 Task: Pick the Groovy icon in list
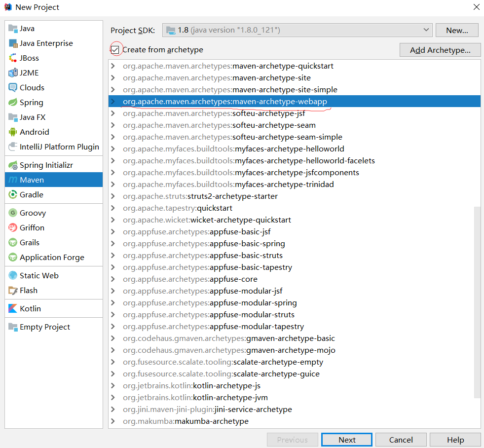pyautogui.click(x=13, y=213)
